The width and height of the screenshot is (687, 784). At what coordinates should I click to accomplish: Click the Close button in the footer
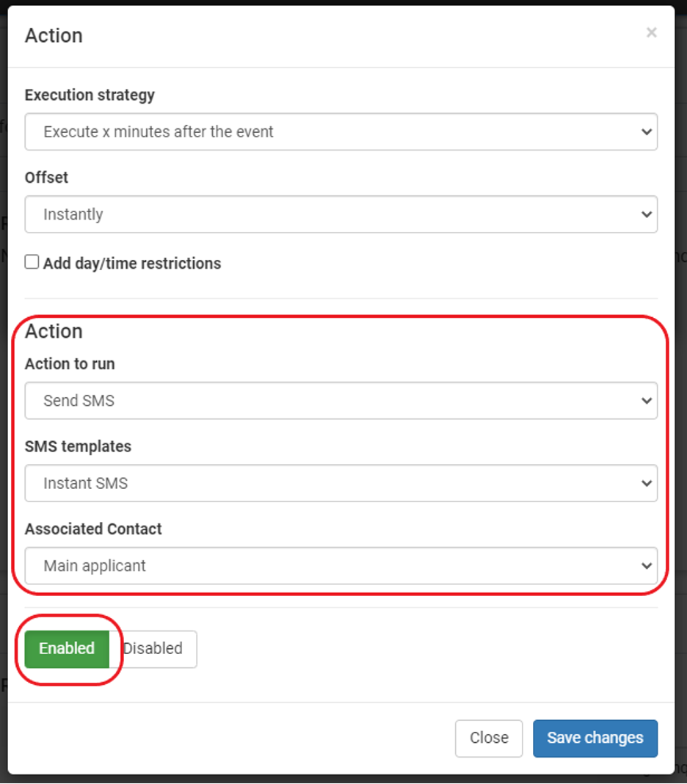point(489,738)
